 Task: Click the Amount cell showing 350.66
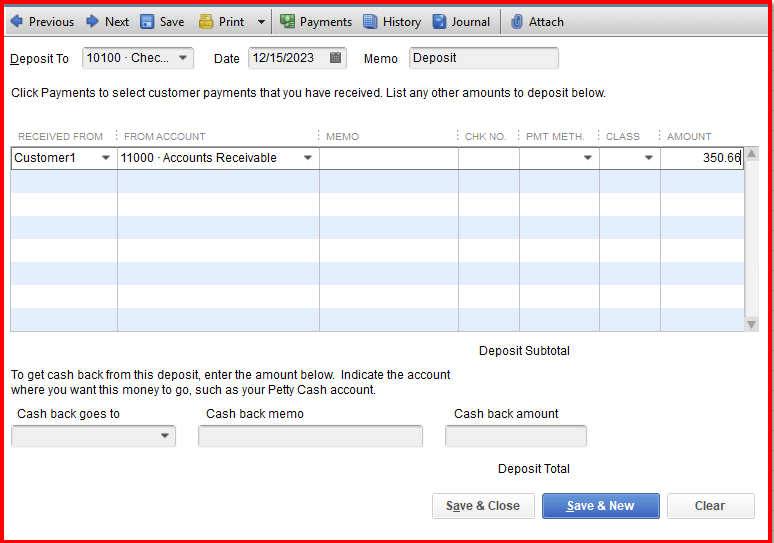click(x=702, y=158)
